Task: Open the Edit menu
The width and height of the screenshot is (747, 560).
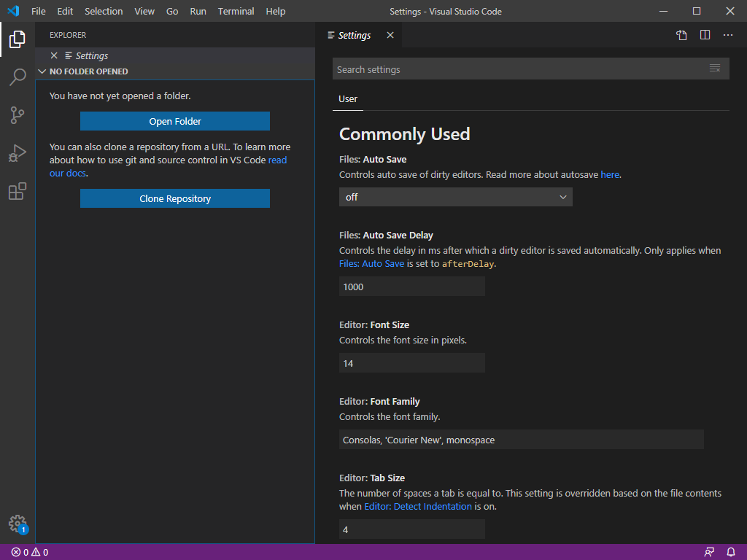Action: point(65,11)
